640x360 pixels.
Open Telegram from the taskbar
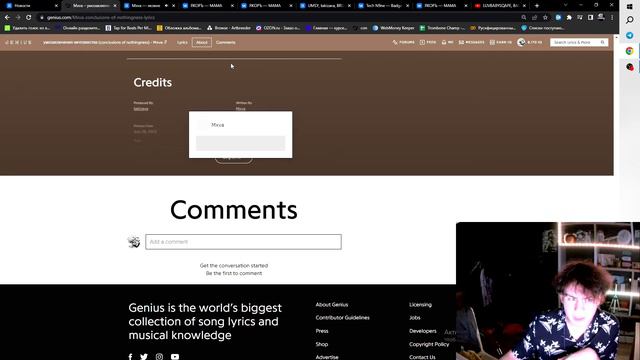[x=630, y=36]
